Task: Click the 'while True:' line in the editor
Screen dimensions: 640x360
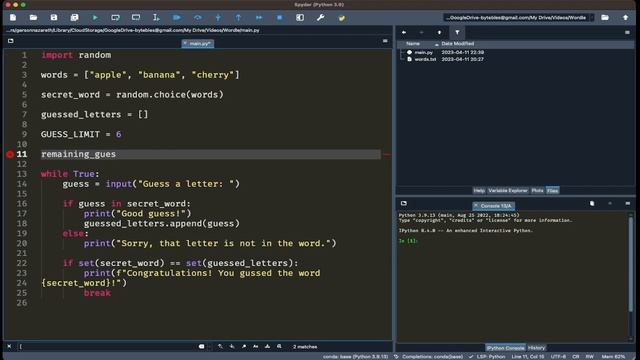Action: click(70, 174)
